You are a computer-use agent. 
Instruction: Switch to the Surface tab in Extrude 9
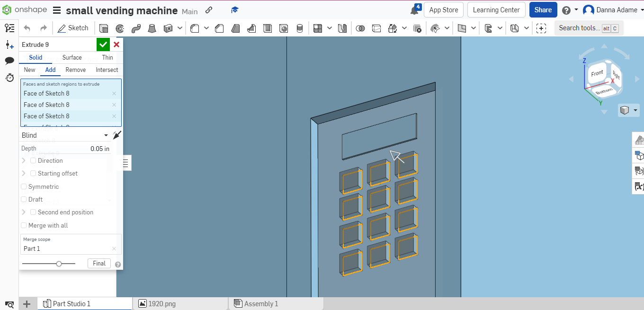coord(72,57)
